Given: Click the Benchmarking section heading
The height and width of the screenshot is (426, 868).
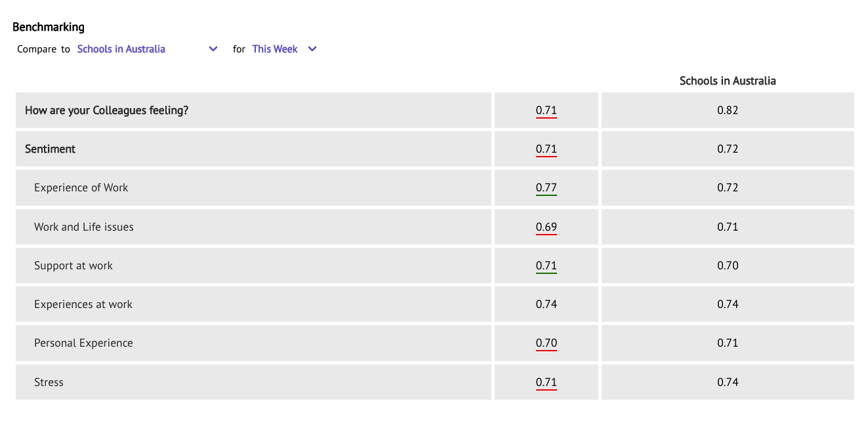Looking at the screenshot, I should pyautogui.click(x=49, y=28).
